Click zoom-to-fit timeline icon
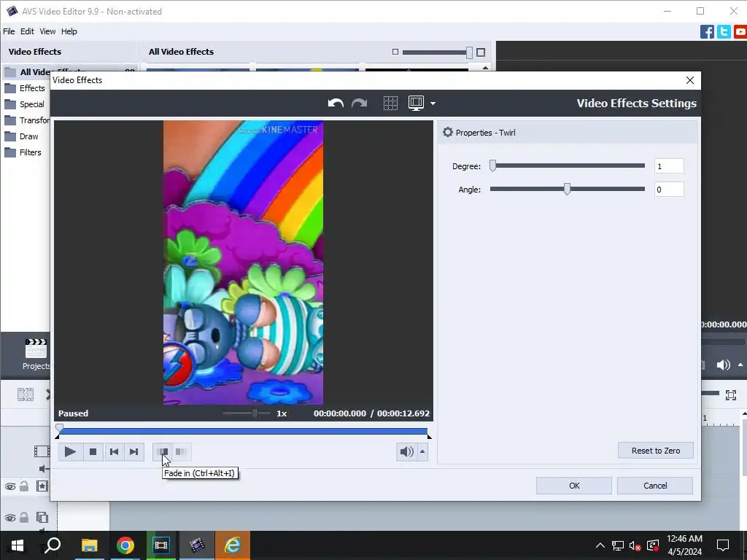The width and height of the screenshot is (747, 560). (731, 394)
